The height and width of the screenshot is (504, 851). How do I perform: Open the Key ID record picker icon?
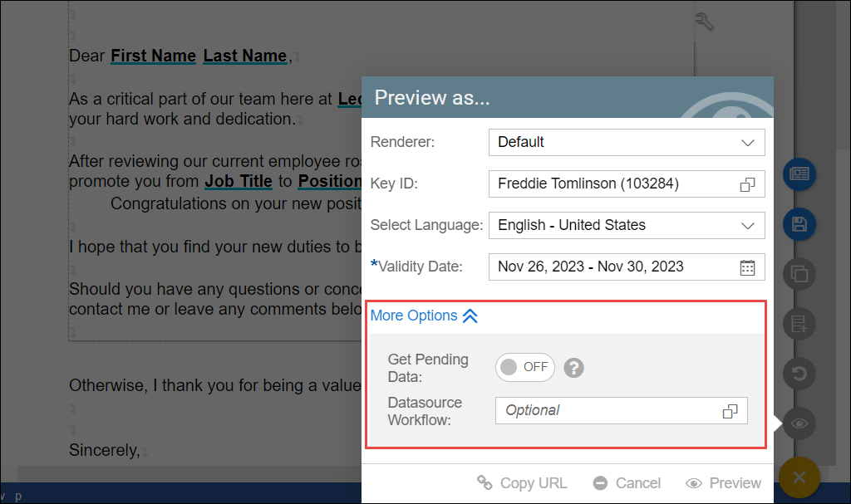pyautogui.click(x=747, y=184)
